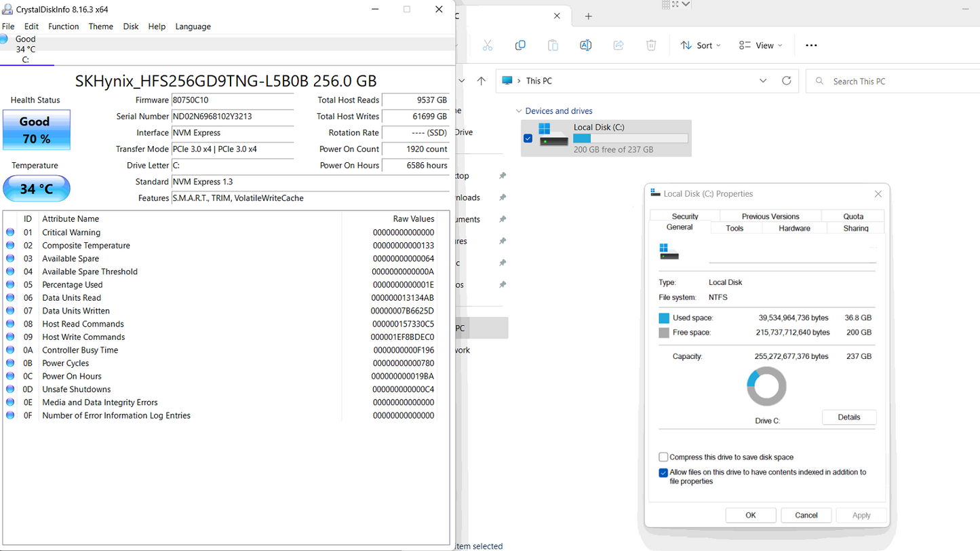Click Cancel in Local Disk Properties
This screenshot has height=551, width=980.
click(x=806, y=515)
